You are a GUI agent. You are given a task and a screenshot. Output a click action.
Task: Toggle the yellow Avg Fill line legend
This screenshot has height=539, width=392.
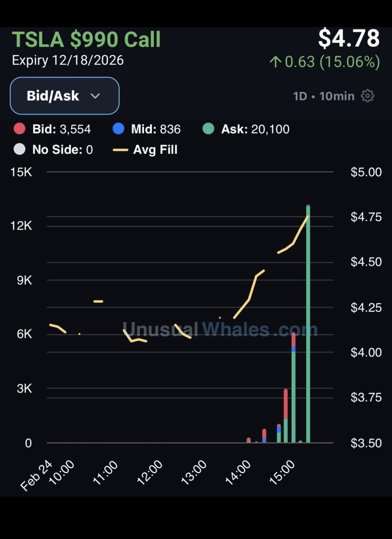tap(120, 150)
